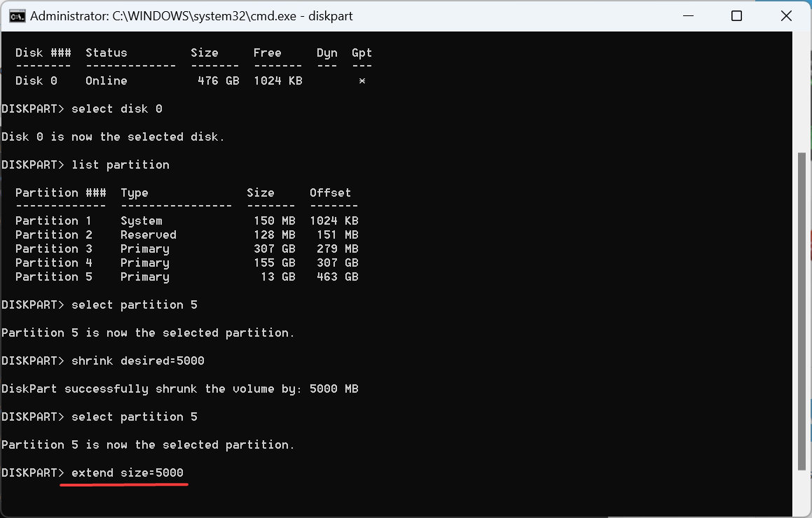Click 'Disk 0 is now the selected disk.' line
The height and width of the screenshot is (518, 812).
[113, 136]
